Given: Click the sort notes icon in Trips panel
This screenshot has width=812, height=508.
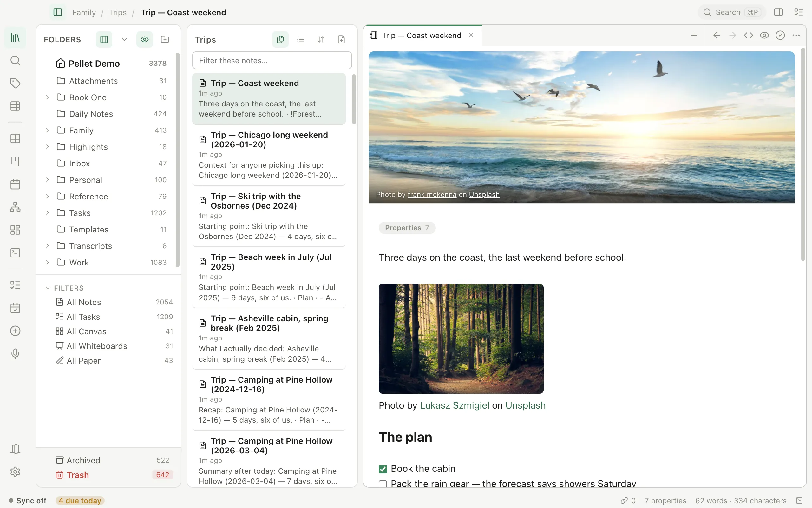Looking at the screenshot, I should coord(321,39).
